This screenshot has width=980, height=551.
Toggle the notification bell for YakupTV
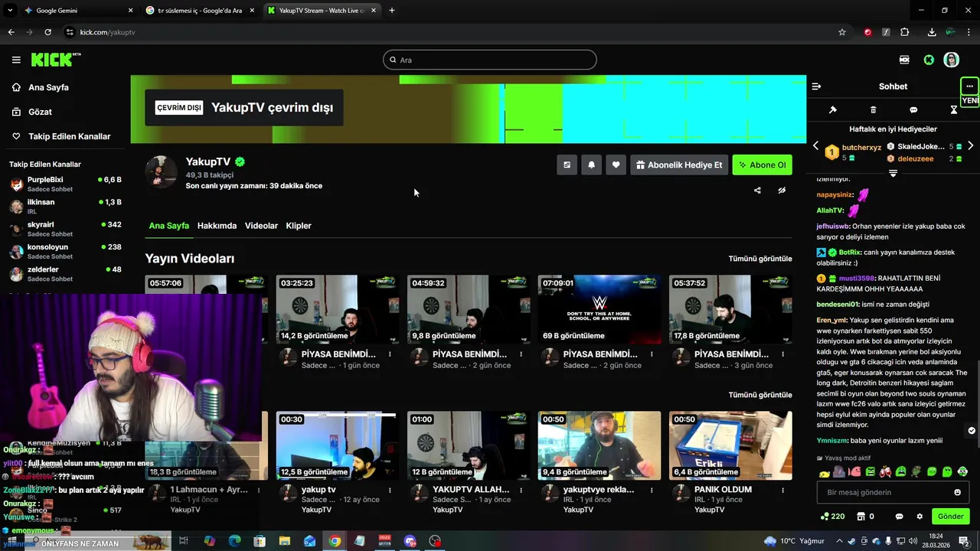click(592, 165)
